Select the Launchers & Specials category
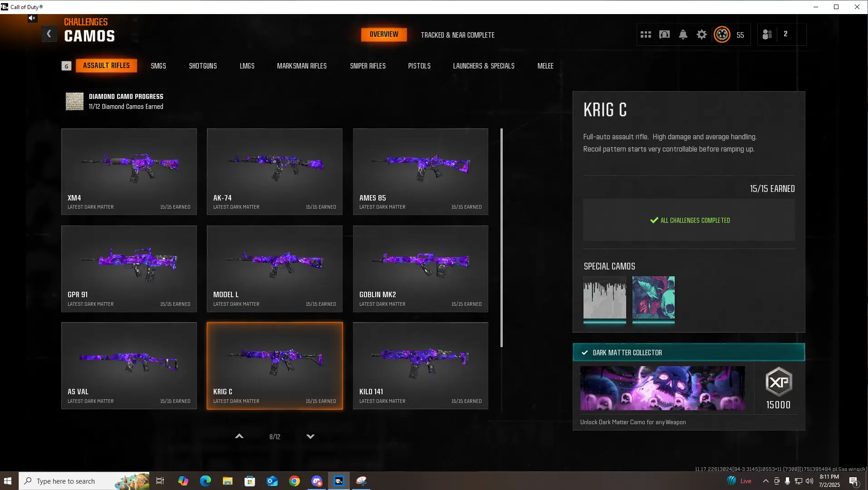 click(x=484, y=66)
